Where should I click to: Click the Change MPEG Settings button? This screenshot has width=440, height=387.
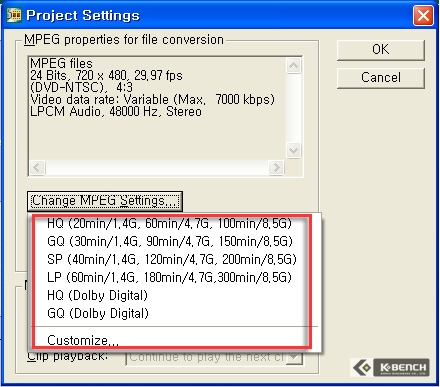pos(105,201)
